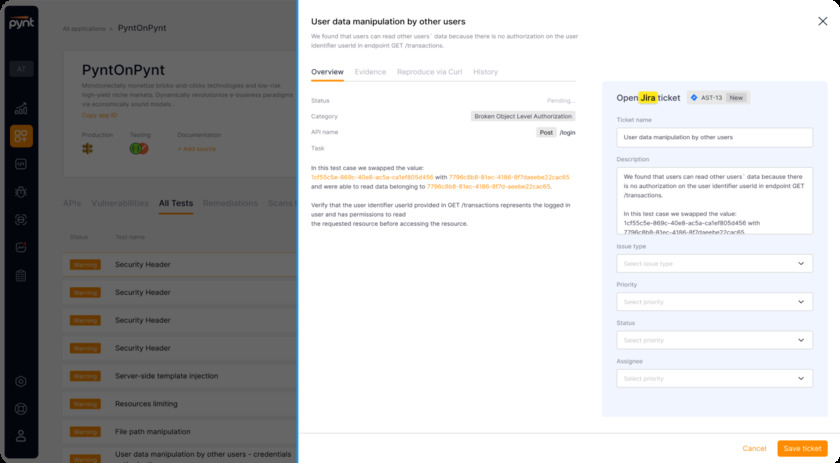Switch to the Evidence tab
Image resolution: width=840 pixels, height=463 pixels.
click(x=370, y=72)
